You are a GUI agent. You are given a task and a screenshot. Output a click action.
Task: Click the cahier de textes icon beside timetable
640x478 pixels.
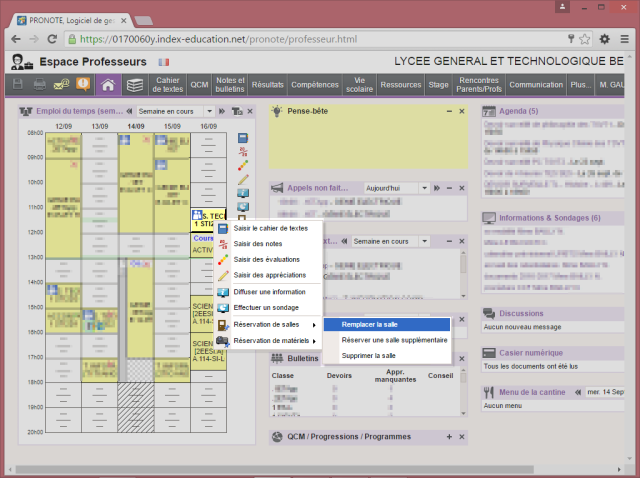tap(242, 138)
